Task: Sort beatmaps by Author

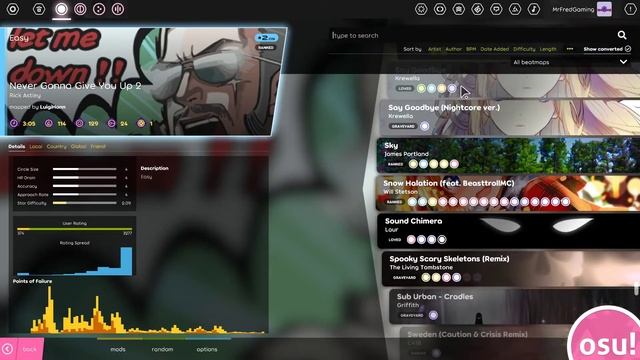Action: [x=453, y=49]
